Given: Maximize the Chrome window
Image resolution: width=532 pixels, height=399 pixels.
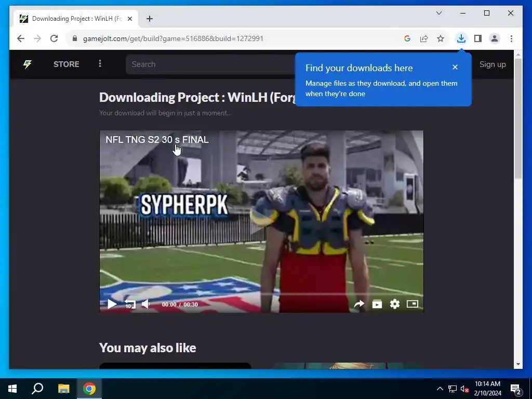Looking at the screenshot, I should pos(486,13).
